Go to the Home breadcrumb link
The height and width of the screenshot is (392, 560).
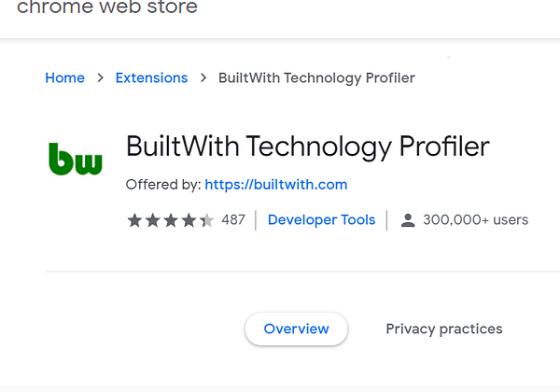(64, 78)
